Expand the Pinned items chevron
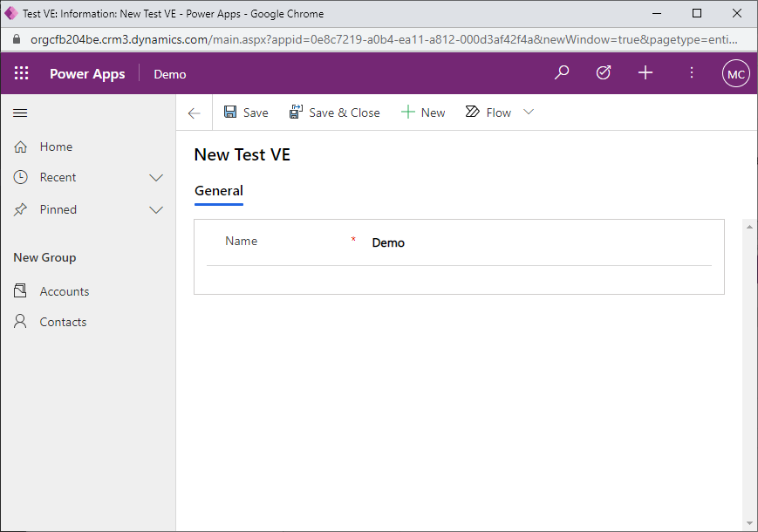Image resolution: width=758 pixels, height=532 pixels. coord(156,210)
